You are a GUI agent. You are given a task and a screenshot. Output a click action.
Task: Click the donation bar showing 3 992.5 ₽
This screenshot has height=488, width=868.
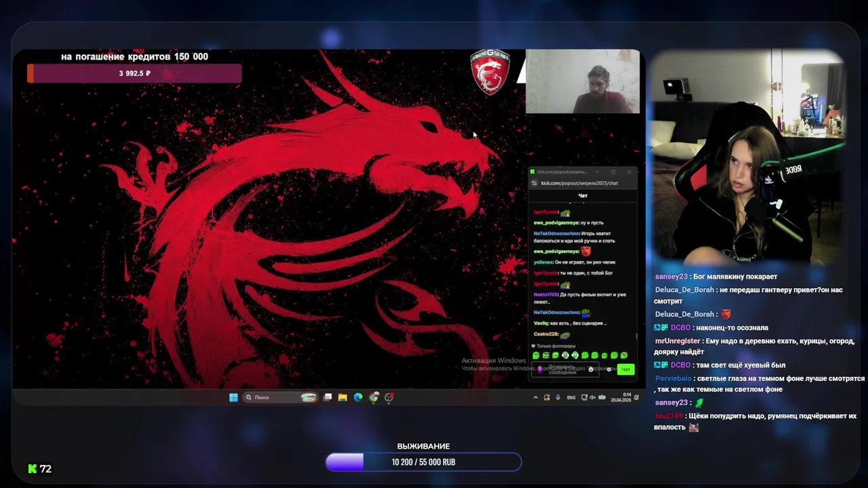(x=134, y=73)
